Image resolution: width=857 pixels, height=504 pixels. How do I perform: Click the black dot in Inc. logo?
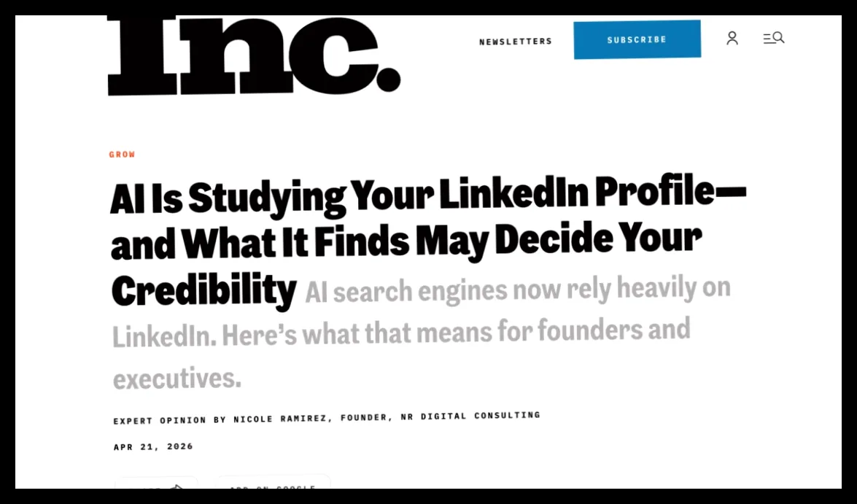tap(389, 79)
